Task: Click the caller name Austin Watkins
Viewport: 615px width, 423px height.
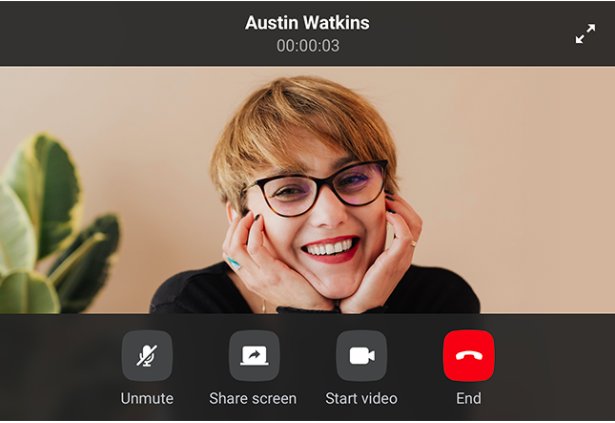Action: [x=307, y=23]
